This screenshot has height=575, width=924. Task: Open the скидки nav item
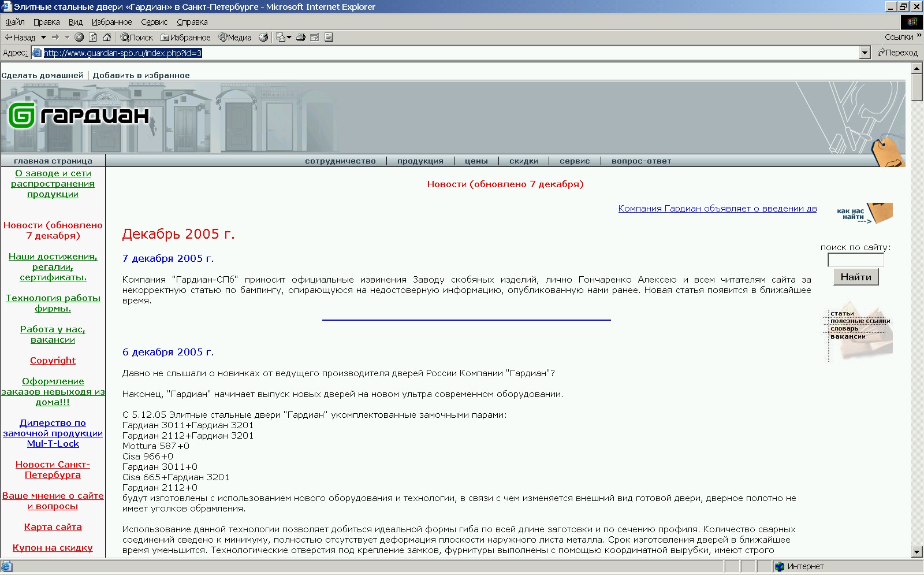click(524, 161)
